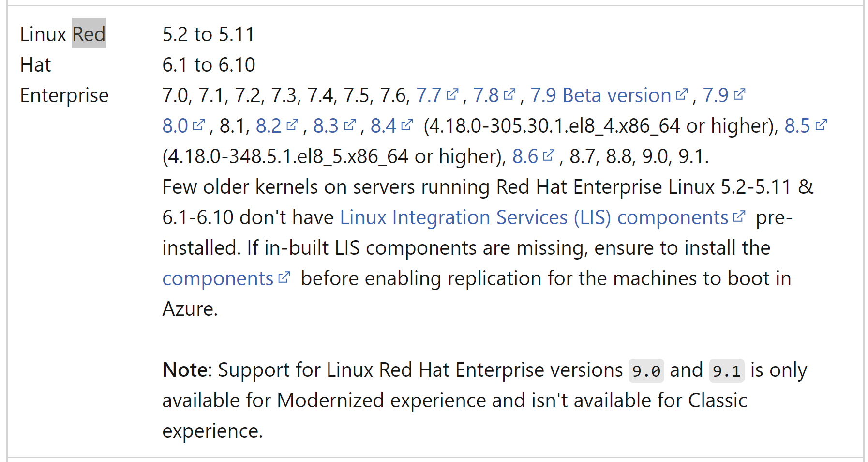Click the external-link icon next to 8.6
The image size is (868, 462).
tap(548, 155)
